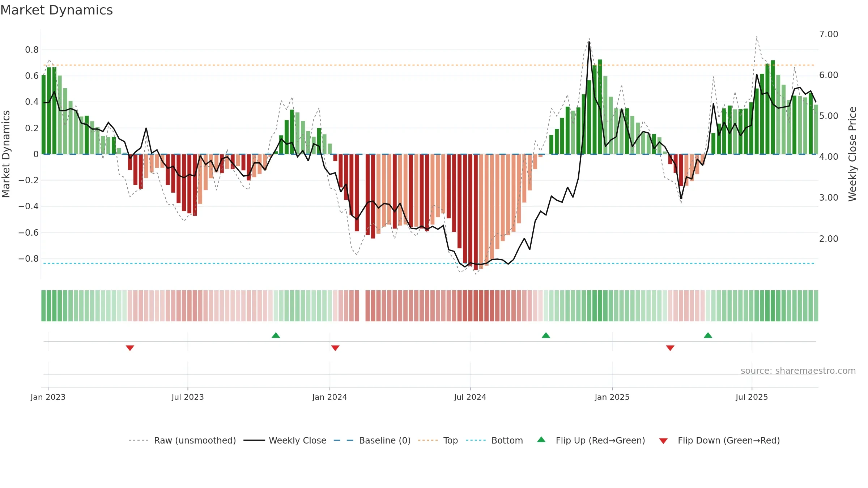Click the Jul 2025 x-axis label
Image resolution: width=868 pixels, height=488 pixels.
pyautogui.click(x=752, y=397)
